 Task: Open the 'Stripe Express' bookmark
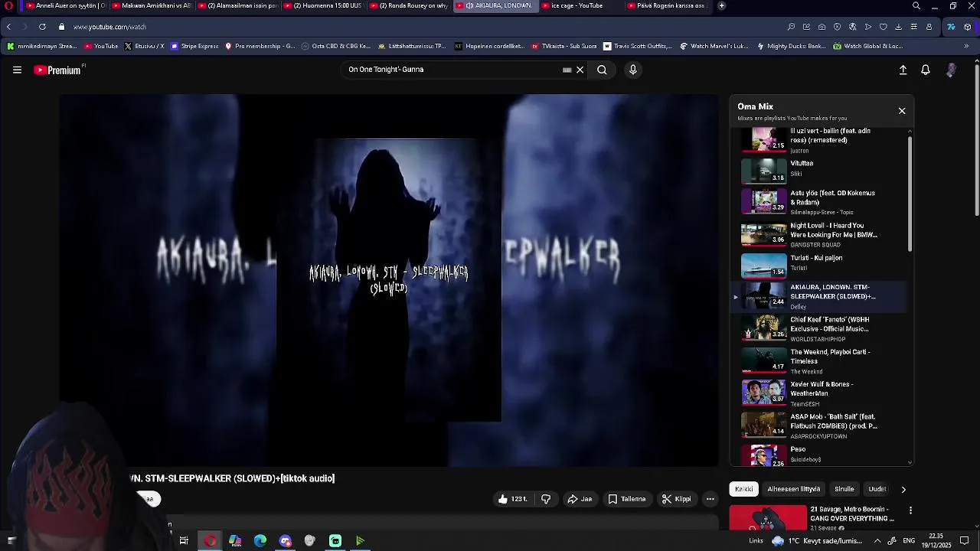pos(194,46)
